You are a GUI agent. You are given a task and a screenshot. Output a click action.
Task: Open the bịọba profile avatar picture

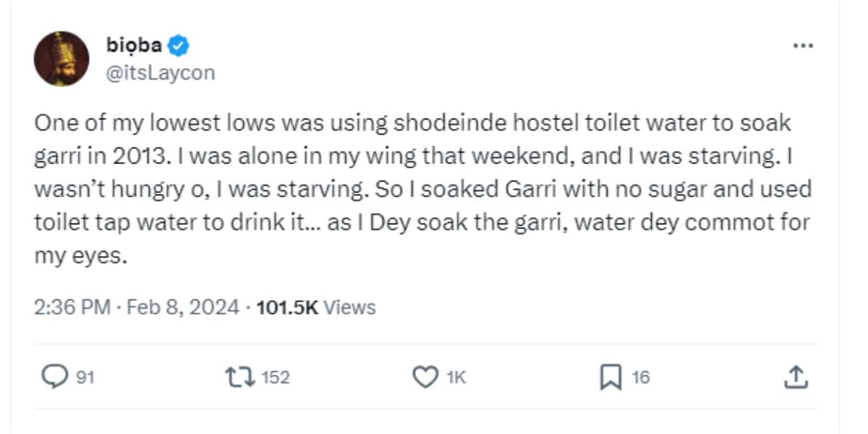pos(61,59)
